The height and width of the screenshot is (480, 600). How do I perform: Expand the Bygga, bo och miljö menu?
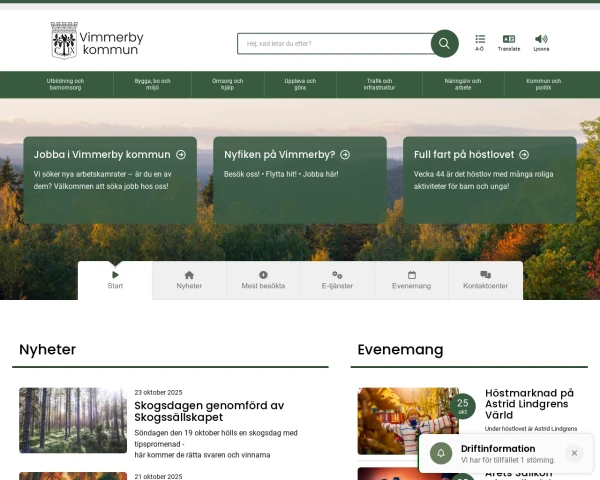coord(153,85)
